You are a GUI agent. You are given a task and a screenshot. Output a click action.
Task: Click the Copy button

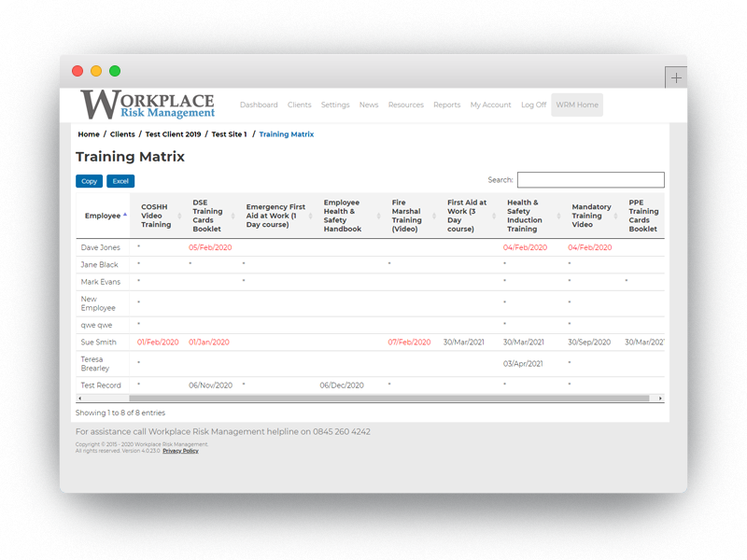[89, 181]
